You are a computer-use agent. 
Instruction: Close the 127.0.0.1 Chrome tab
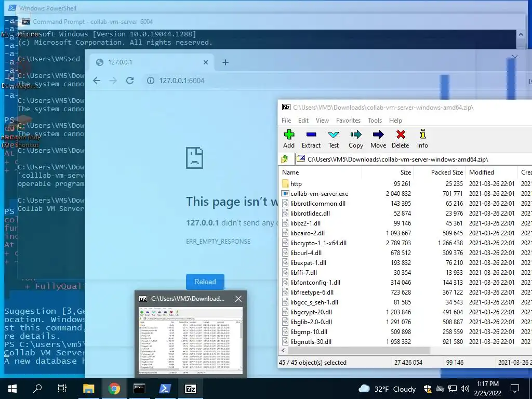point(205,62)
